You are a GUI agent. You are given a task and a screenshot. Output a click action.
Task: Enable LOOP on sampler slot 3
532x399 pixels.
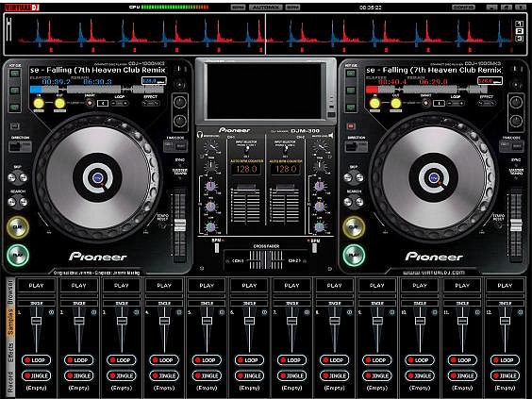click(x=122, y=360)
